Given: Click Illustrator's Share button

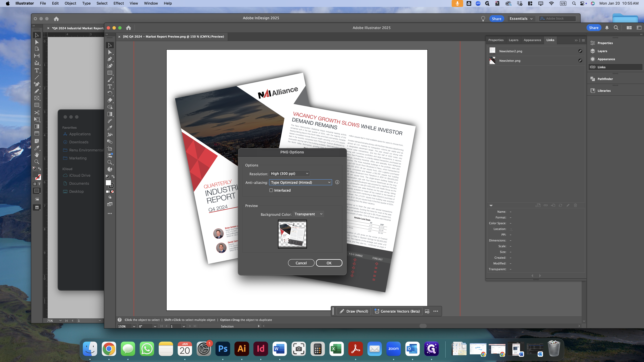Looking at the screenshot, I should (x=594, y=28).
